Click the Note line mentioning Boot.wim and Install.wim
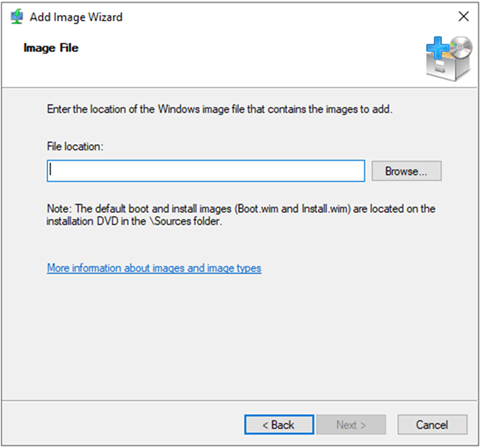 point(241,209)
